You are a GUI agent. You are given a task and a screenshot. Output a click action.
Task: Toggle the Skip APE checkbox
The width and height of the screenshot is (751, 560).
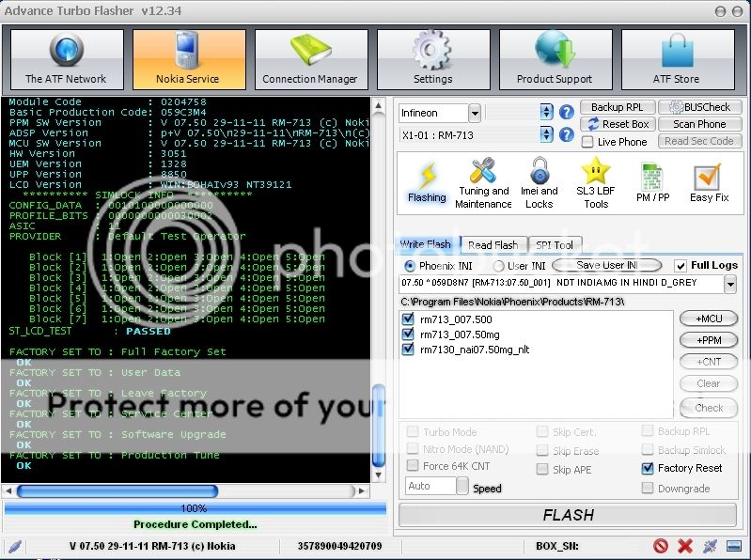pyautogui.click(x=542, y=469)
